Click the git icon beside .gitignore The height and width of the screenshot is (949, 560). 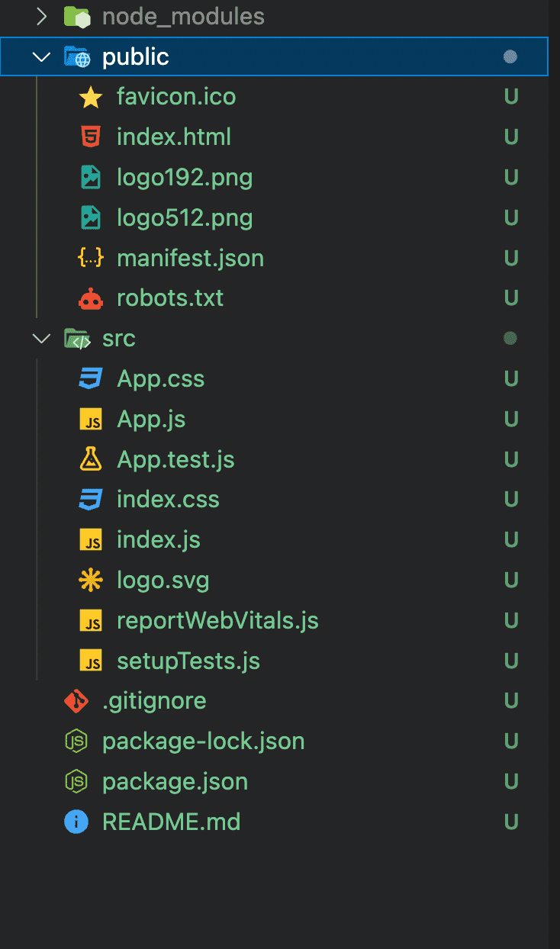point(76,701)
